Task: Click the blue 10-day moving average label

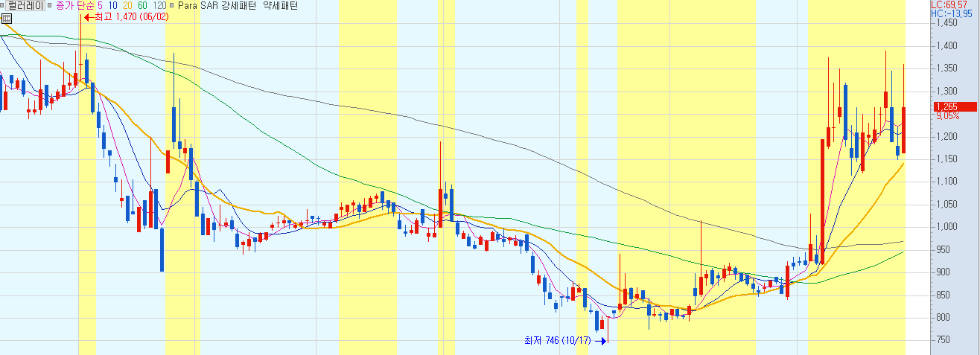Action: tap(113, 5)
